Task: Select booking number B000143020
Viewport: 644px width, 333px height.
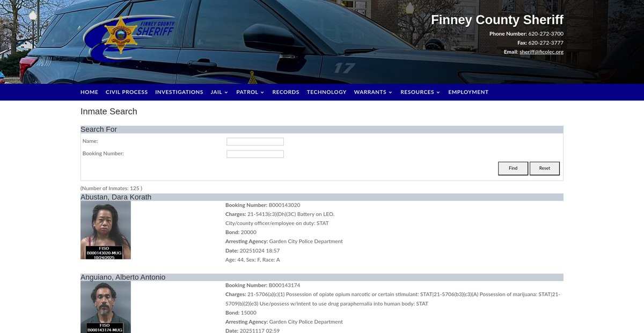Action: coord(284,205)
